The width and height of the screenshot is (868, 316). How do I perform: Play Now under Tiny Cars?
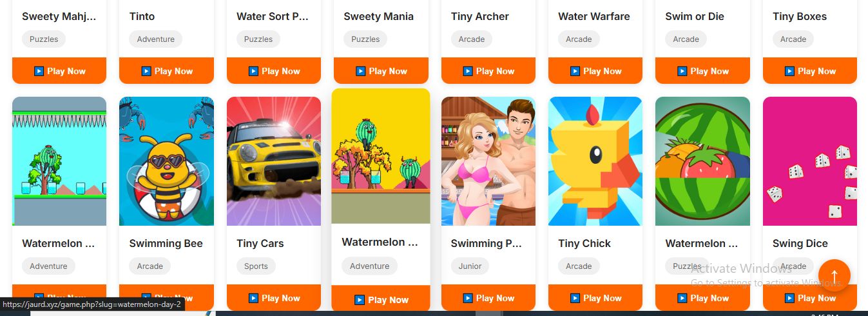click(x=274, y=298)
